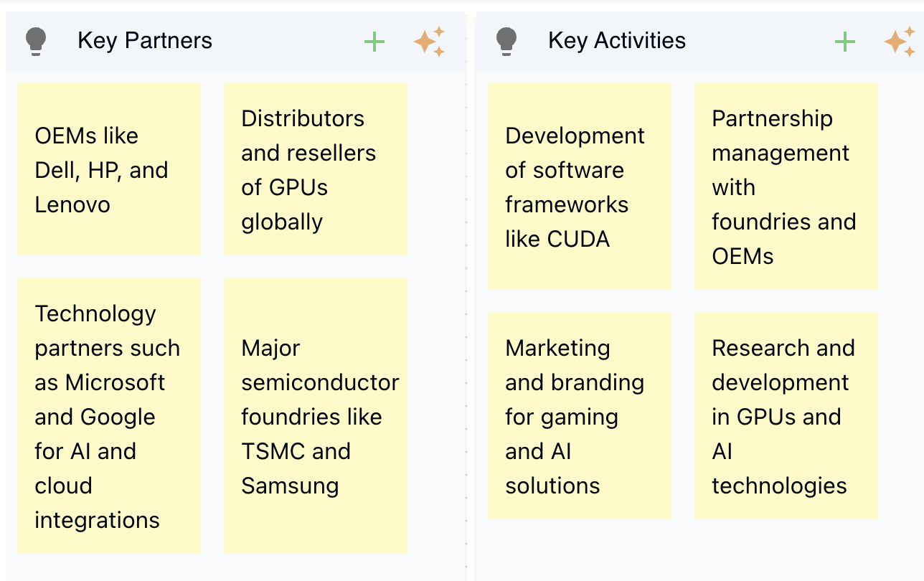Viewport: 924px width, 581px height.
Task: Click the Partnership management with foundries note
Action: pyautogui.click(x=786, y=186)
